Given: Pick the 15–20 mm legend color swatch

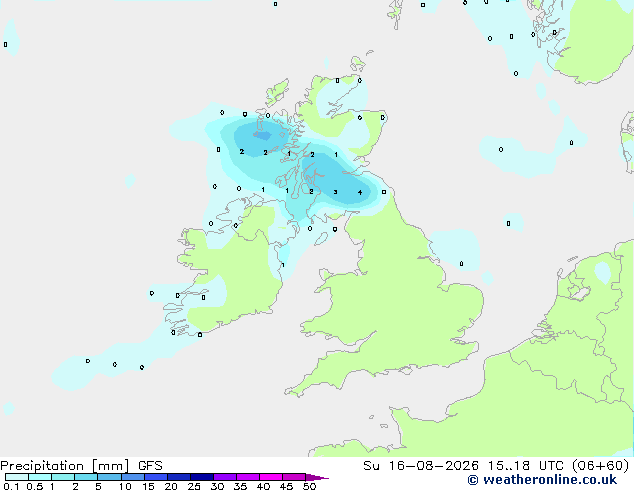Looking at the screenshot, I should tap(155, 477).
